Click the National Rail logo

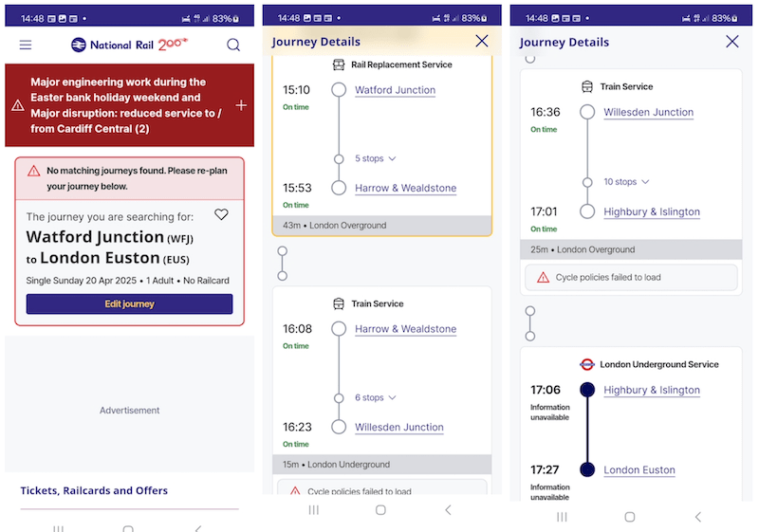[130, 45]
